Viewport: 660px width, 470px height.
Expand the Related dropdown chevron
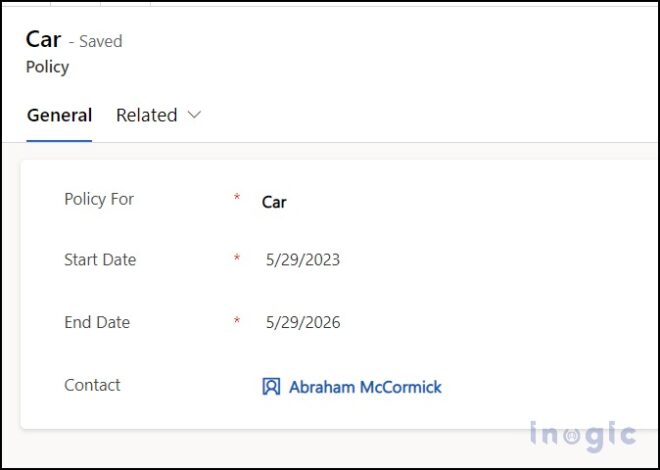click(194, 114)
